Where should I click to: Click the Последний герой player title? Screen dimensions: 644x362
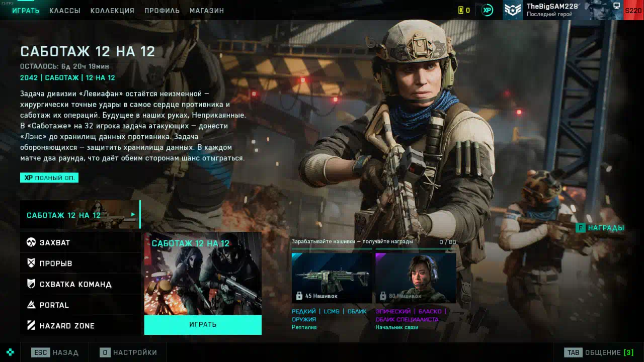click(x=549, y=15)
